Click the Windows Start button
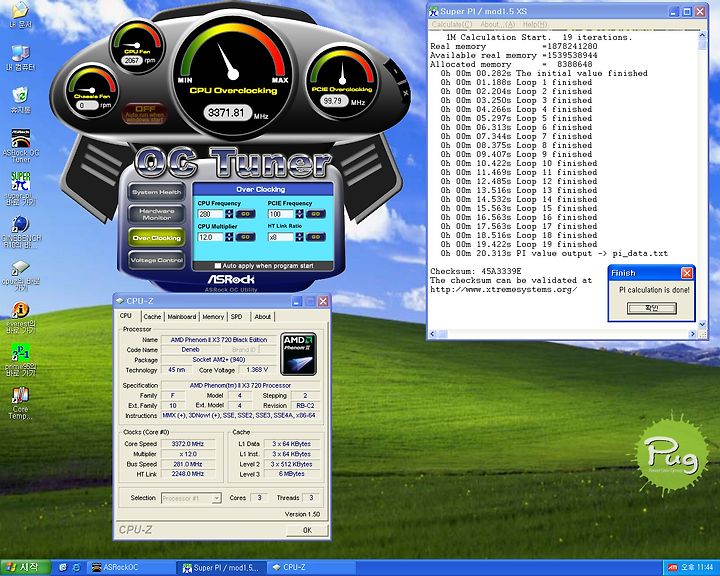The width and height of the screenshot is (720, 576). pyautogui.click(x=25, y=567)
